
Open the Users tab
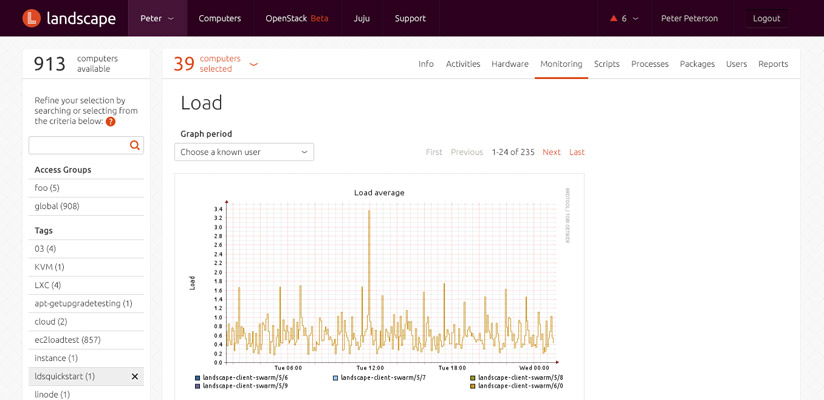[736, 64]
